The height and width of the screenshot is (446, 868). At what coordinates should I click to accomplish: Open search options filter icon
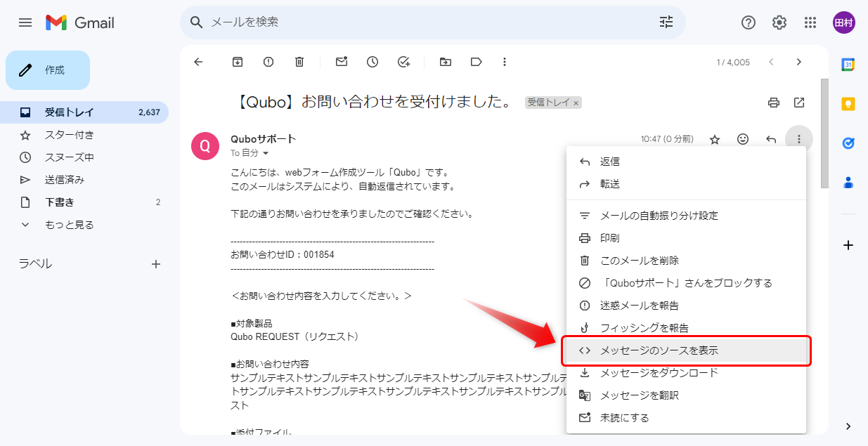click(x=666, y=22)
